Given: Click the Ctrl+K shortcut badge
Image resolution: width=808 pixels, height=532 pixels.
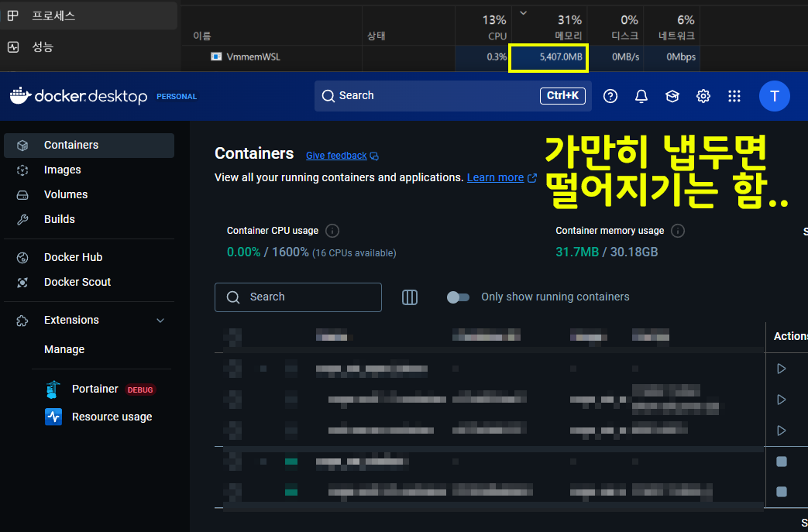Looking at the screenshot, I should (562, 96).
